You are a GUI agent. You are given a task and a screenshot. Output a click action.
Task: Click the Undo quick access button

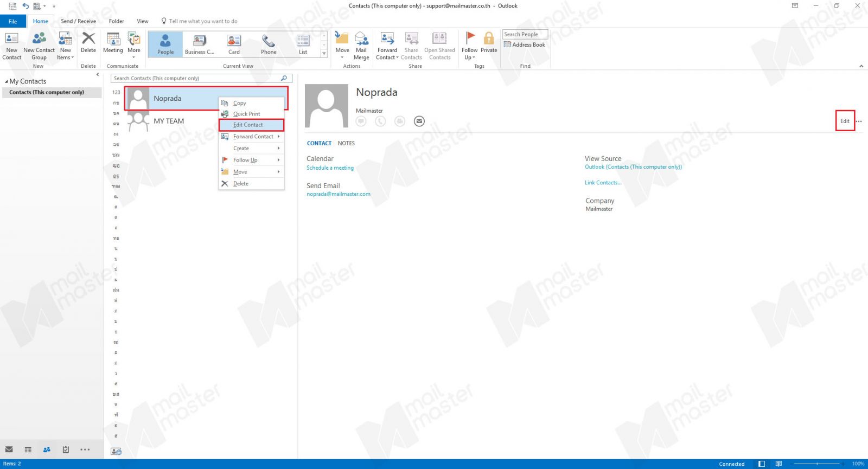pos(25,6)
